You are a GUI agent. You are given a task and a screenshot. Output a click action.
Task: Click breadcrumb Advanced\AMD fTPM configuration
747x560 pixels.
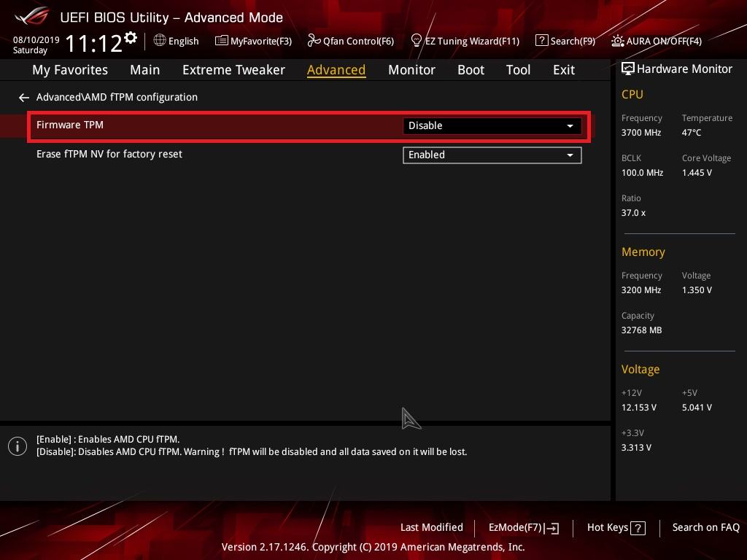(x=117, y=97)
